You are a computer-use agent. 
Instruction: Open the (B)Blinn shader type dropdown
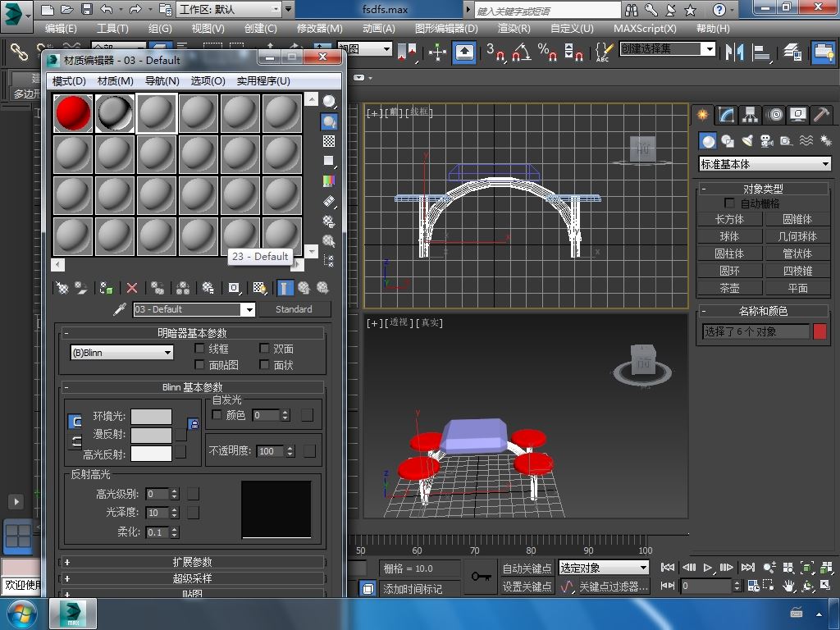pyautogui.click(x=121, y=353)
